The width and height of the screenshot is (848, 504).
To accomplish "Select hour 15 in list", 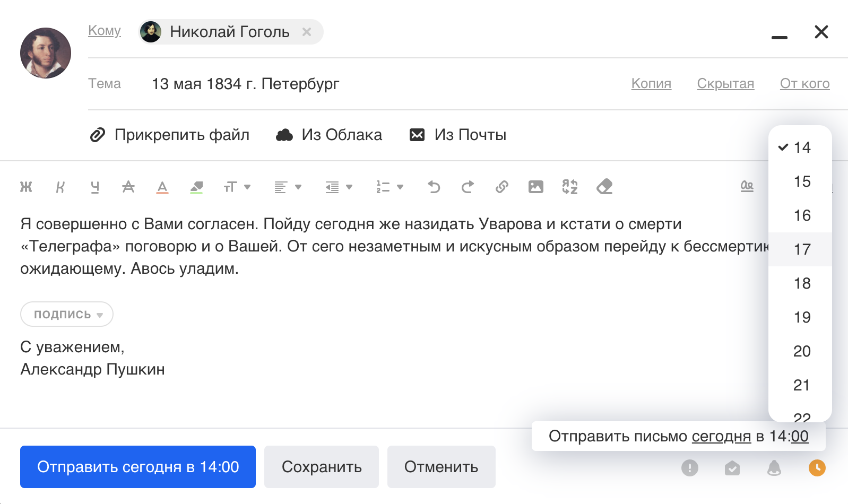I will pos(800,181).
